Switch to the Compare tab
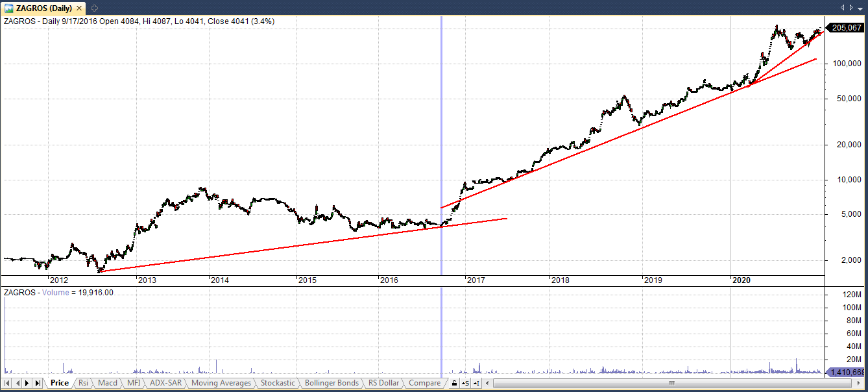Image resolution: width=868 pixels, height=392 pixels. pos(424,383)
